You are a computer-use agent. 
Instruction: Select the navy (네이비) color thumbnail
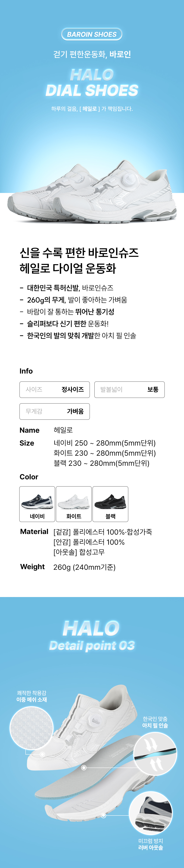coord(37,504)
